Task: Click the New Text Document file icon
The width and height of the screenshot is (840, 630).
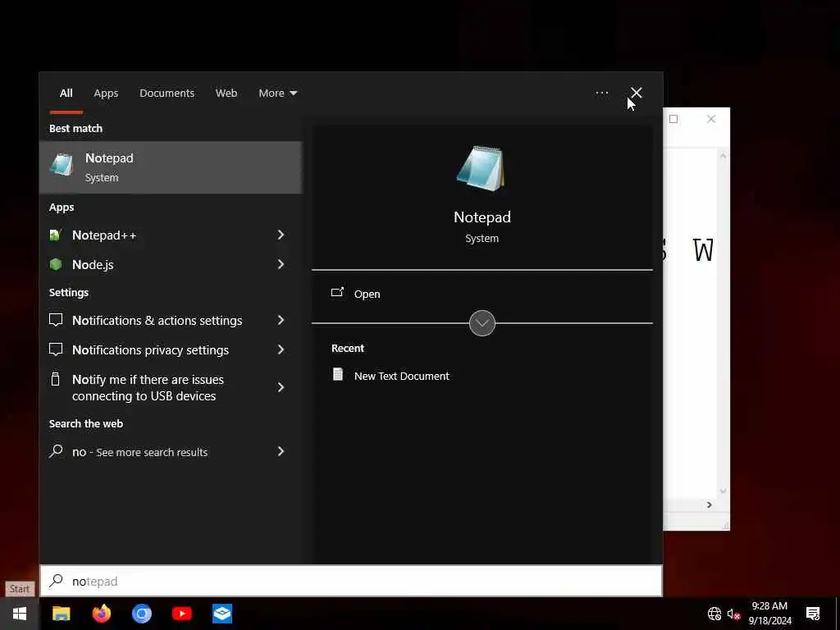Action: [x=337, y=374]
